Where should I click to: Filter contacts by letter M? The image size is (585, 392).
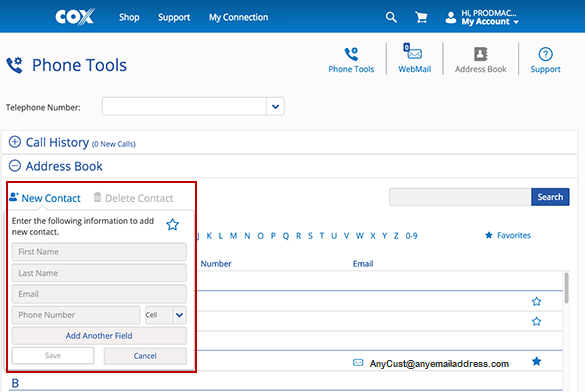(234, 236)
